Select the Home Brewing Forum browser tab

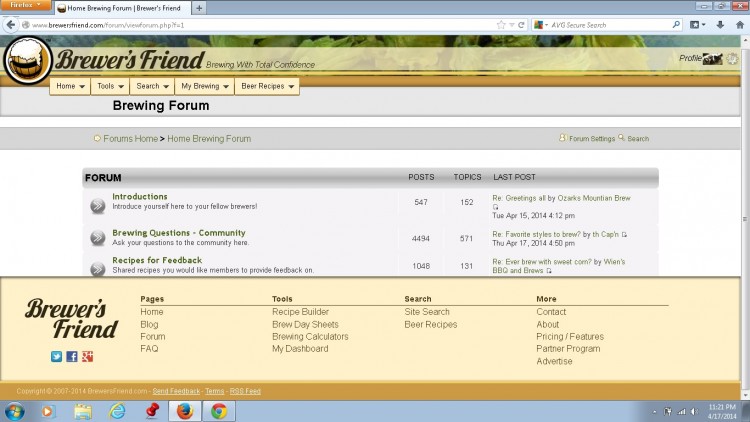123,8
